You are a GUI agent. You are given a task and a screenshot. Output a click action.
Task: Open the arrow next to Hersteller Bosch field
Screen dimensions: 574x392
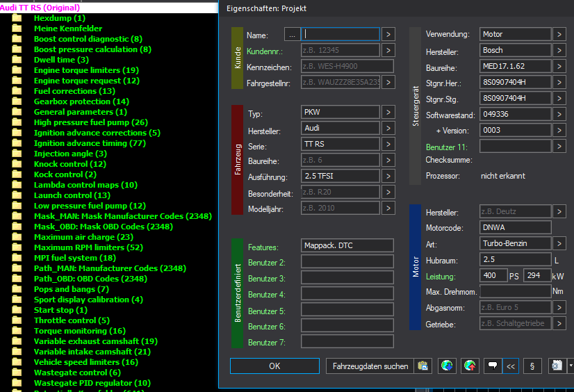coord(559,50)
